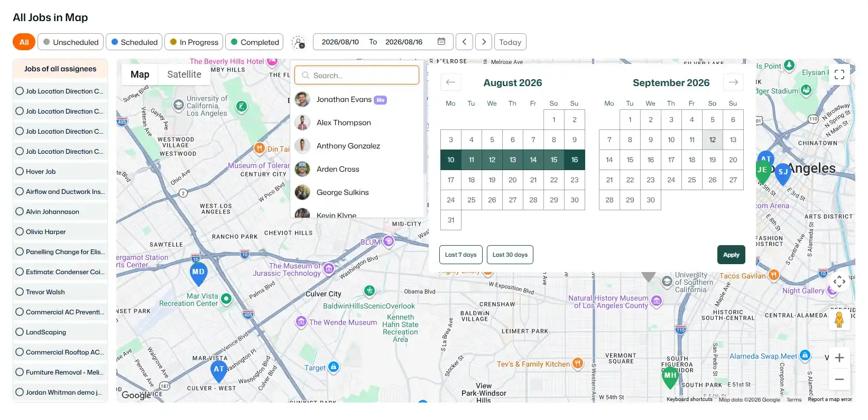Select September 12 in calendar
This screenshot has height=420, width=868.
(713, 139)
